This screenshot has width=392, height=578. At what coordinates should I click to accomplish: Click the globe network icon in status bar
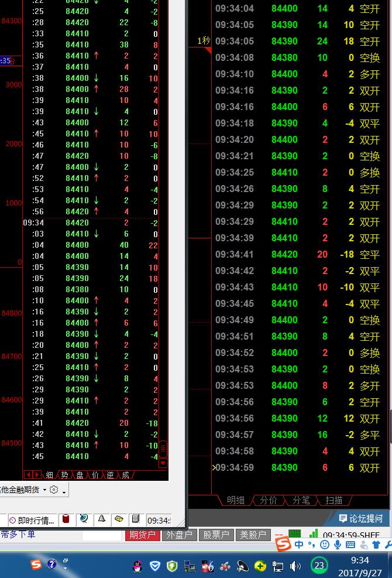pos(84,519)
